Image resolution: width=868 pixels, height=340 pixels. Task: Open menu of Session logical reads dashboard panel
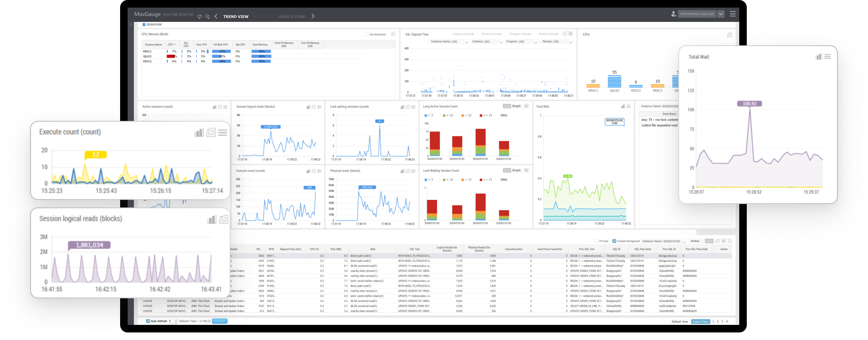click(319, 107)
